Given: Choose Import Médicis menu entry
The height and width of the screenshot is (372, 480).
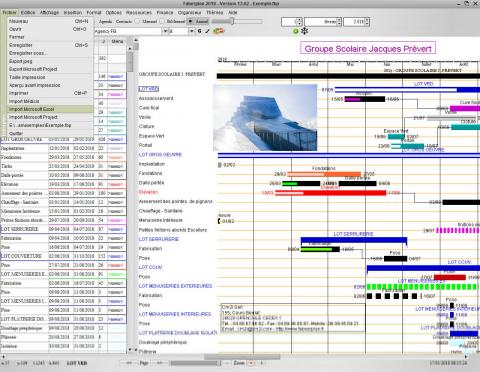Looking at the screenshot, I should click(50, 101).
